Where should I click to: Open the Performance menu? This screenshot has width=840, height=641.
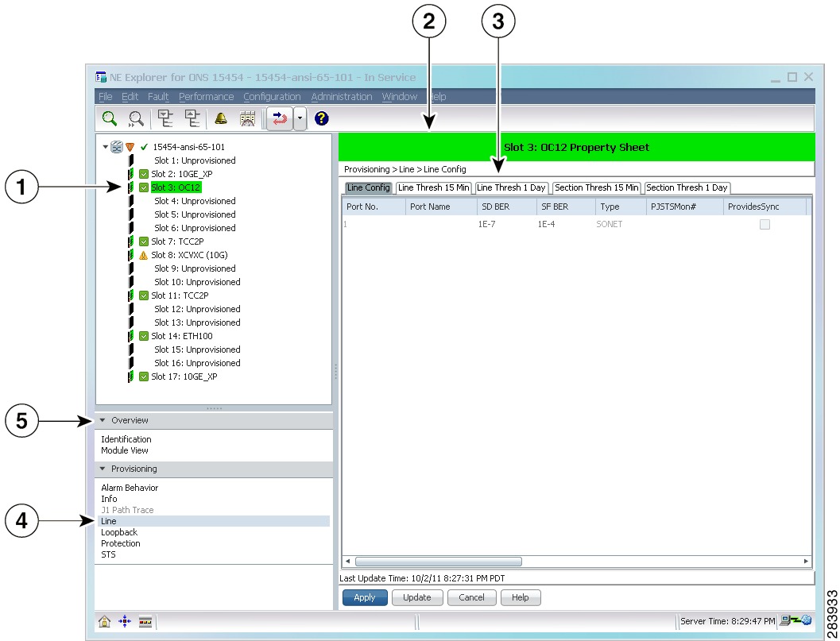pos(207,96)
